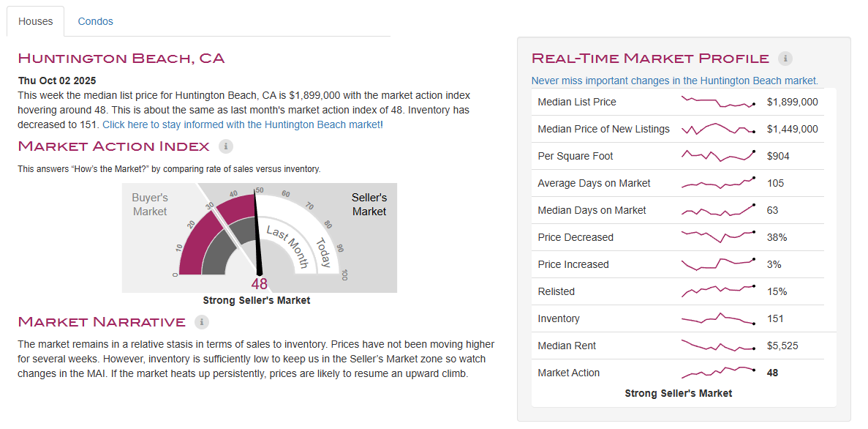Click the Market Narrative info icon
The image size is (868, 429).
[202, 322]
